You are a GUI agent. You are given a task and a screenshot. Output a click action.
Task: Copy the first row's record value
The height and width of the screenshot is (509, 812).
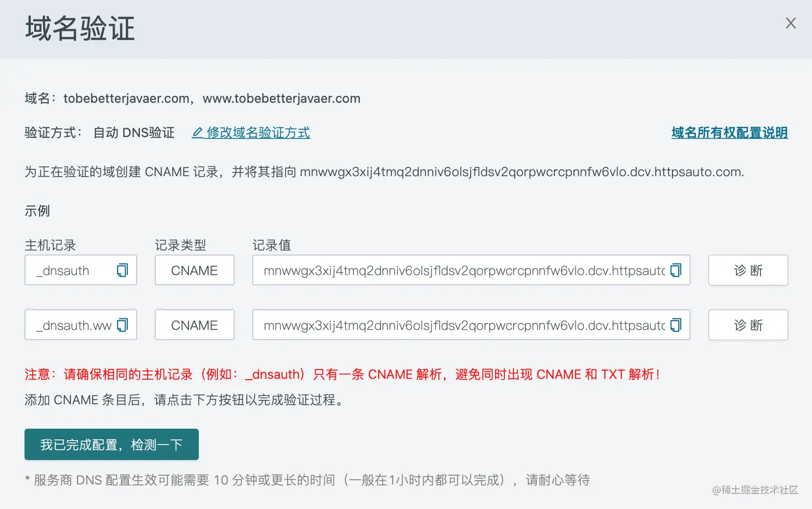(676, 270)
